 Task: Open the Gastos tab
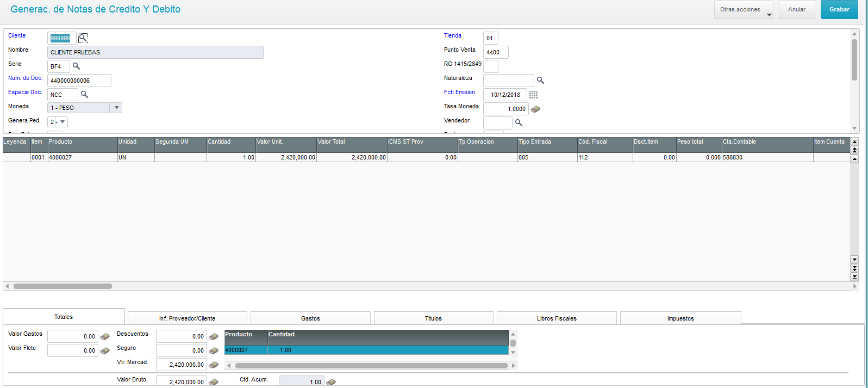tap(310, 318)
